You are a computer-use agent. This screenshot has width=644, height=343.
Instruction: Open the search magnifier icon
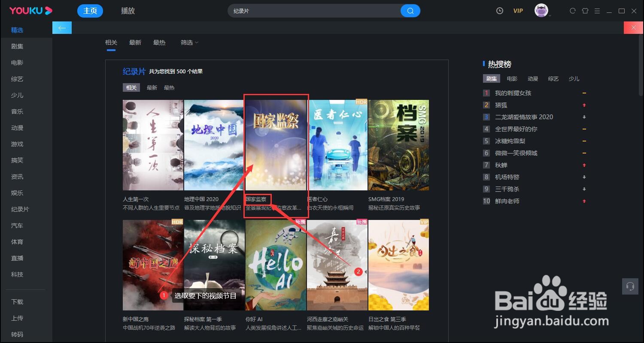[x=410, y=10]
